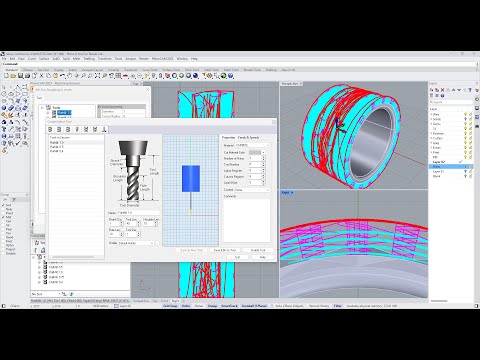Viewport: 480px width, 360px height.
Task: Click the blue render sphere icon
Action: point(196,76)
